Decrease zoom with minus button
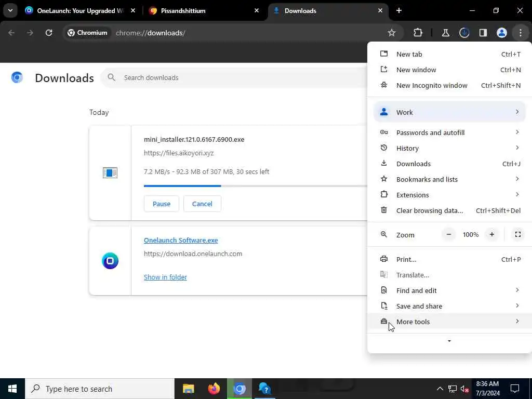 coord(448,234)
